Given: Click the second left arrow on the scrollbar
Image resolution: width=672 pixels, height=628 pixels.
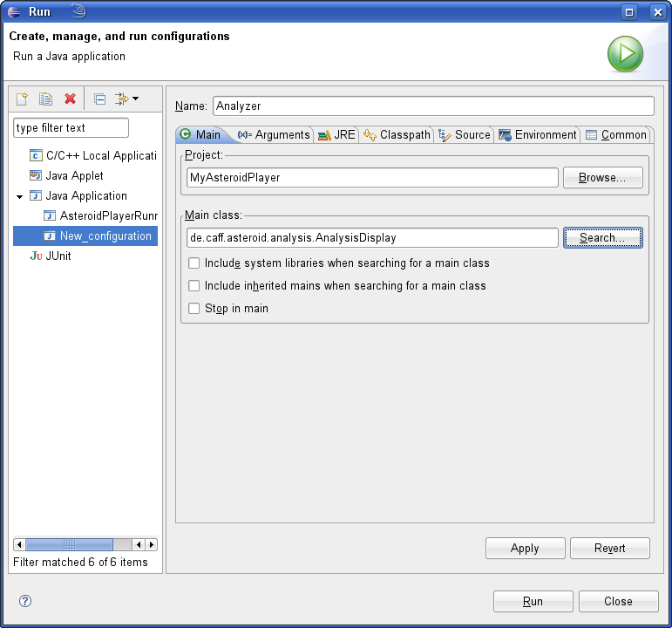Looking at the screenshot, I should (x=139, y=545).
